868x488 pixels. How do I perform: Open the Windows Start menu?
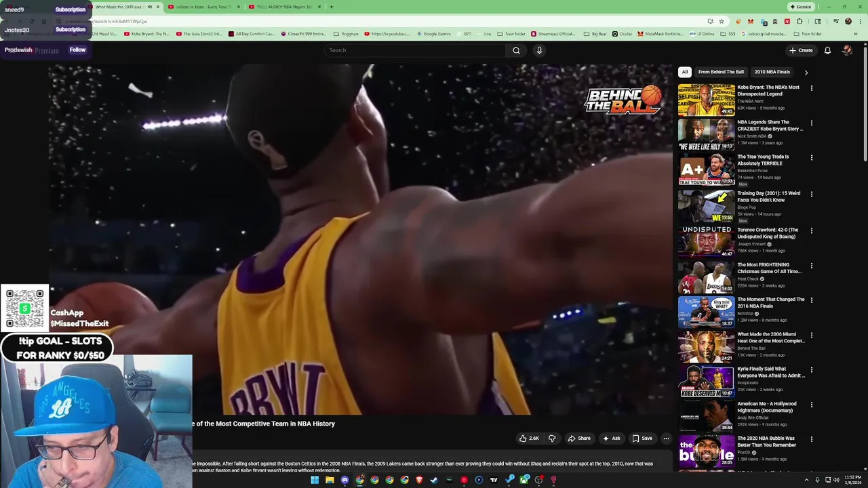pos(315,480)
